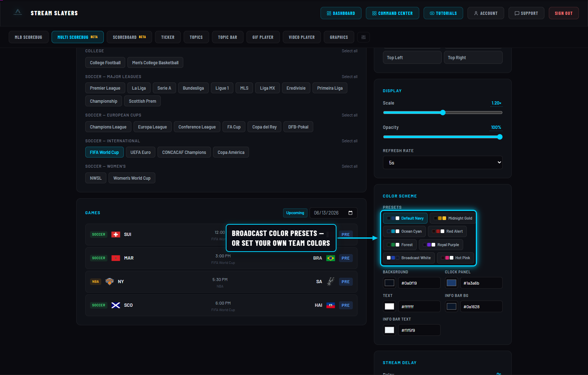This screenshot has height=375, width=588.
Task: Select all Soccer Major Leagues
Action: [350, 77]
